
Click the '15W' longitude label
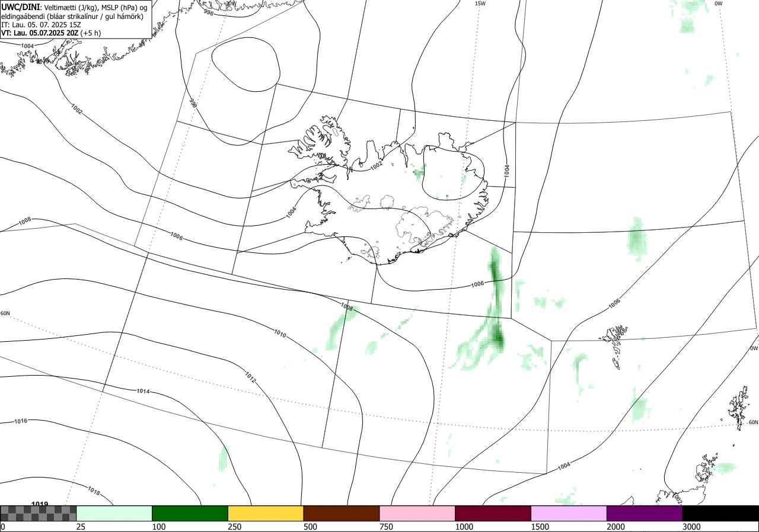[480, 4]
